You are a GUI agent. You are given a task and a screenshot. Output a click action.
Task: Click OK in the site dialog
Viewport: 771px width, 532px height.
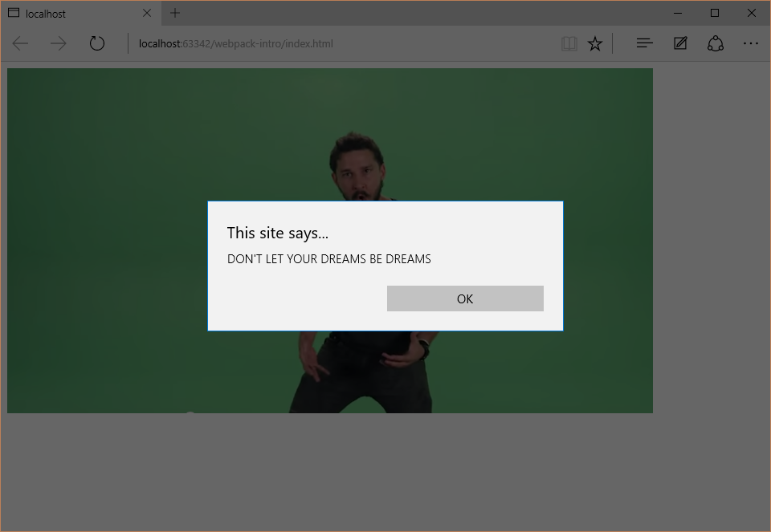pos(465,298)
